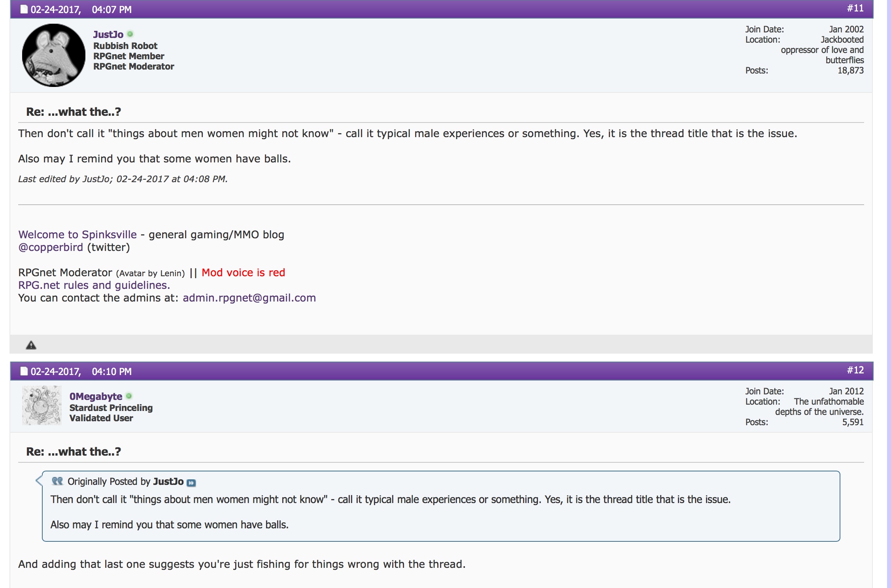
Task: Open JustJo's user profile link
Action: pyautogui.click(x=108, y=34)
